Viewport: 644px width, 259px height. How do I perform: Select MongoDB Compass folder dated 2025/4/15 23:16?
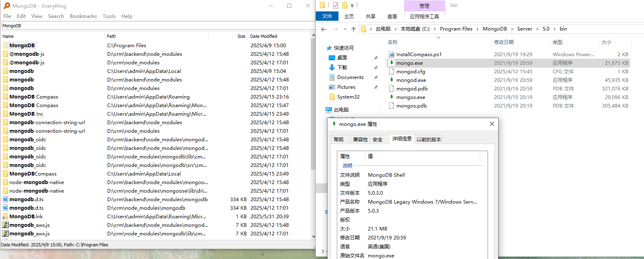34,97
